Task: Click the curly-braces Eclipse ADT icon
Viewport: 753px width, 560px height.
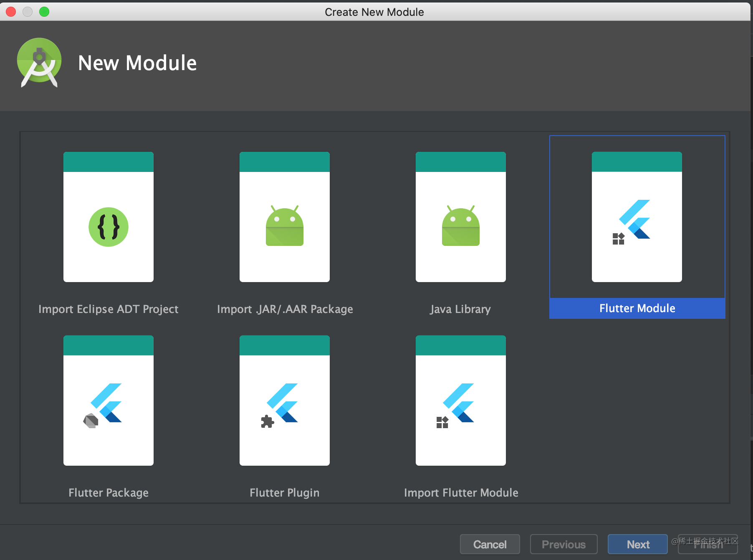Action: (x=108, y=227)
